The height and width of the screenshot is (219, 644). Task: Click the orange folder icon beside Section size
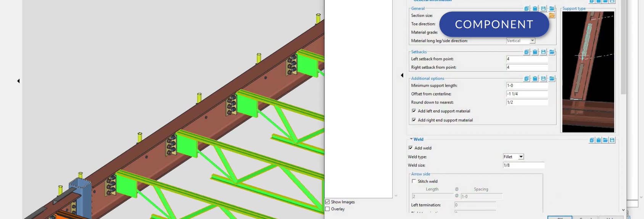coord(552,16)
